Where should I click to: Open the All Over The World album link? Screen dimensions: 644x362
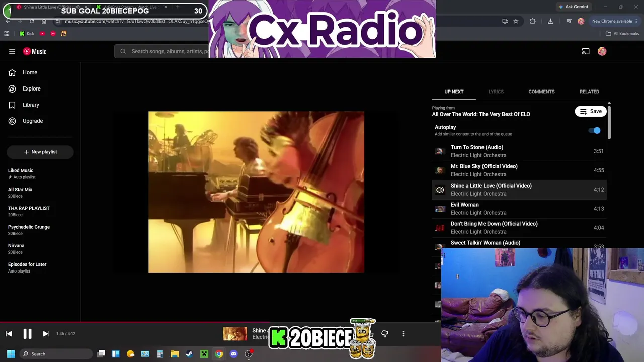point(481,114)
